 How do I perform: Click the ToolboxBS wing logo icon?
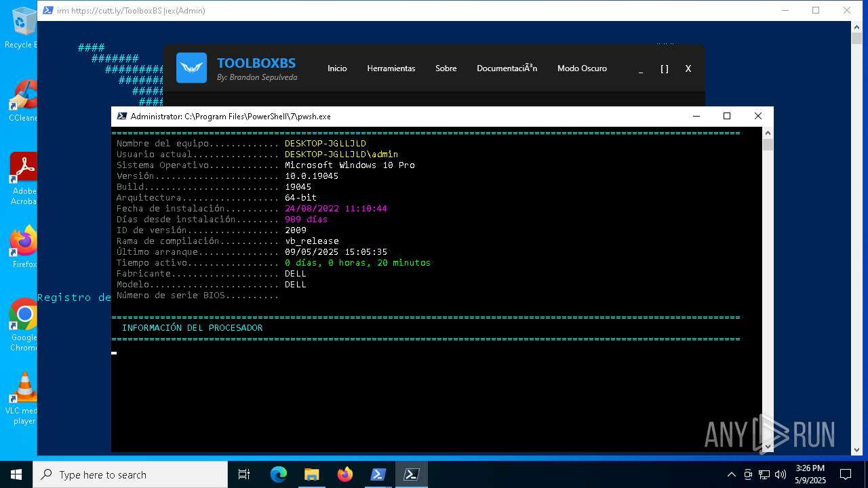coord(191,68)
